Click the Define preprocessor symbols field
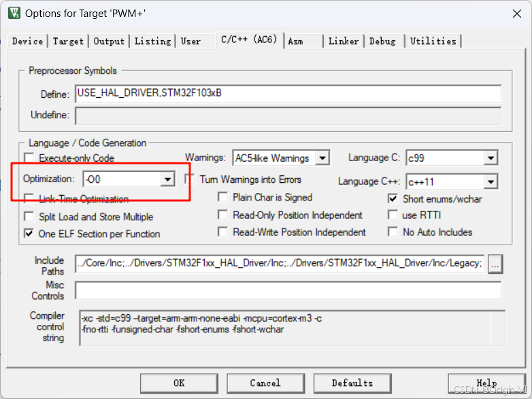532x399 pixels. [288, 94]
